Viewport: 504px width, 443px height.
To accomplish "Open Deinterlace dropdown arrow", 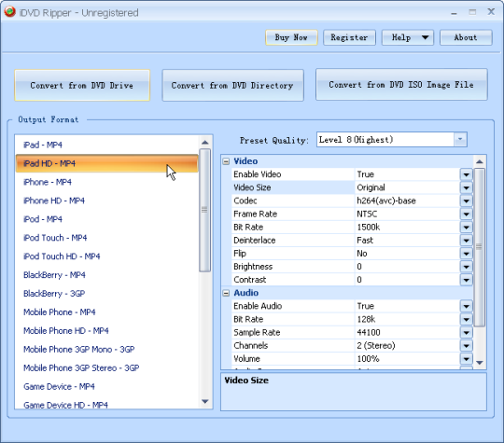I will [466, 241].
